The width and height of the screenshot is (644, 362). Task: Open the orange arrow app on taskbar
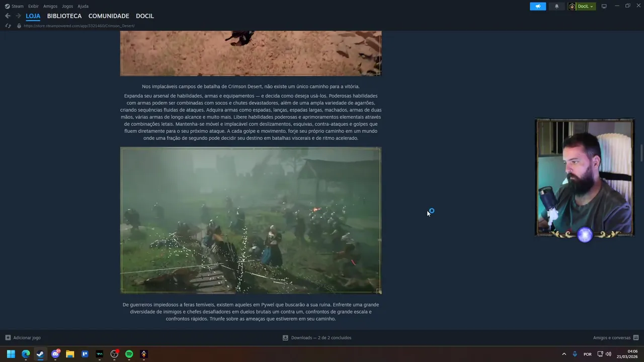(143, 354)
